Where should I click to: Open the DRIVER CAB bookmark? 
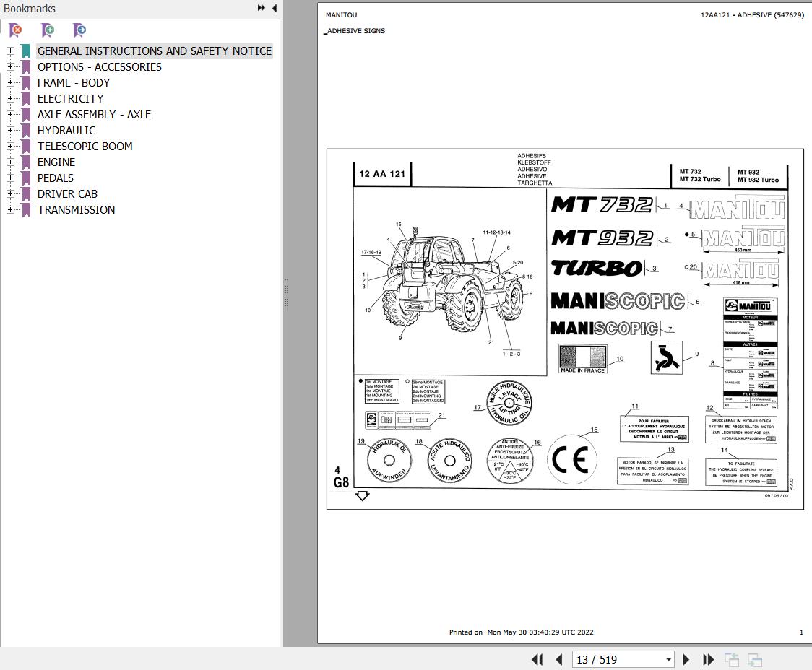[67, 193]
